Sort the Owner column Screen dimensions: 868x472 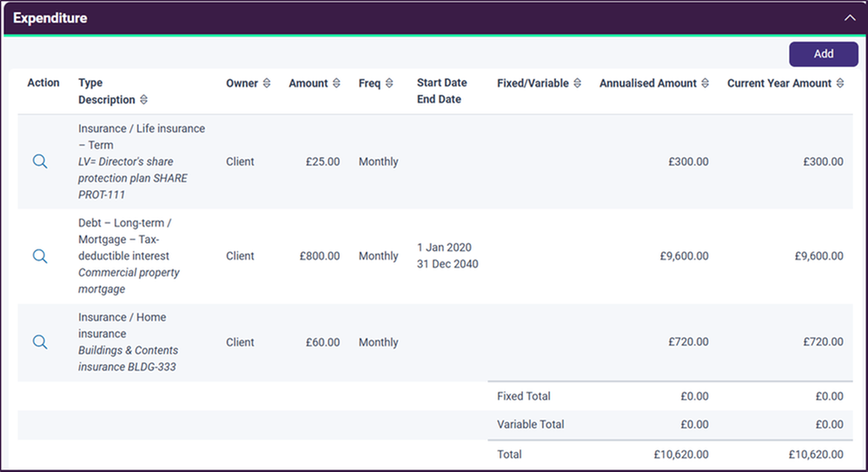coord(267,83)
